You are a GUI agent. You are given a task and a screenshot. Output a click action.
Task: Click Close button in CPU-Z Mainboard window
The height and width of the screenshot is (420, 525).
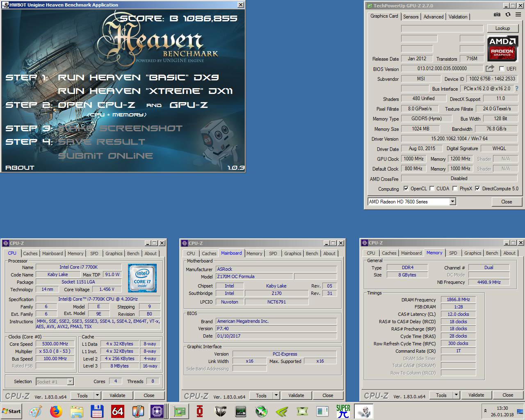[x=328, y=395]
